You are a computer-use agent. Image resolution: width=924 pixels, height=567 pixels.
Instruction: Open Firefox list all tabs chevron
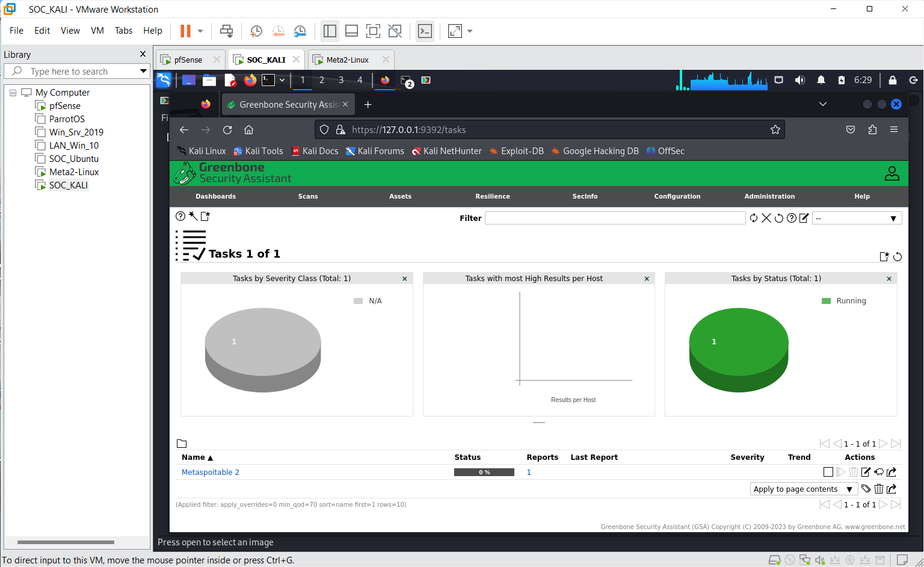[823, 104]
